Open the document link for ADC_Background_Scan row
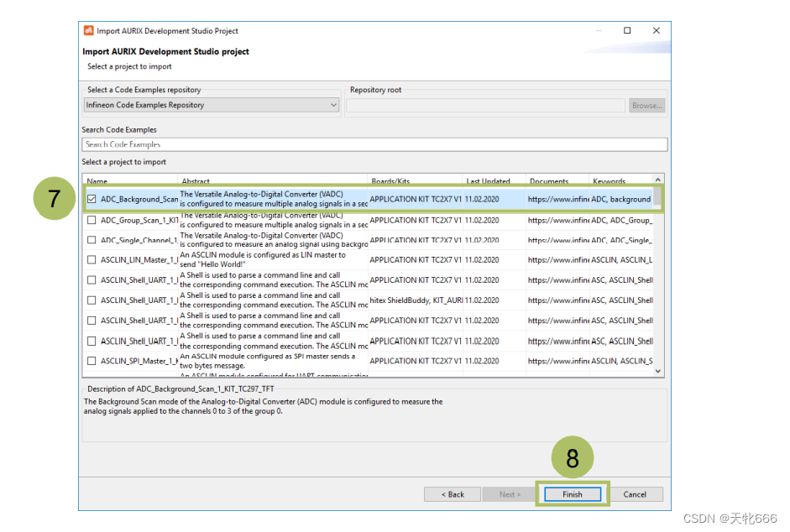Screen dimensions: 790x532 point(557,199)
